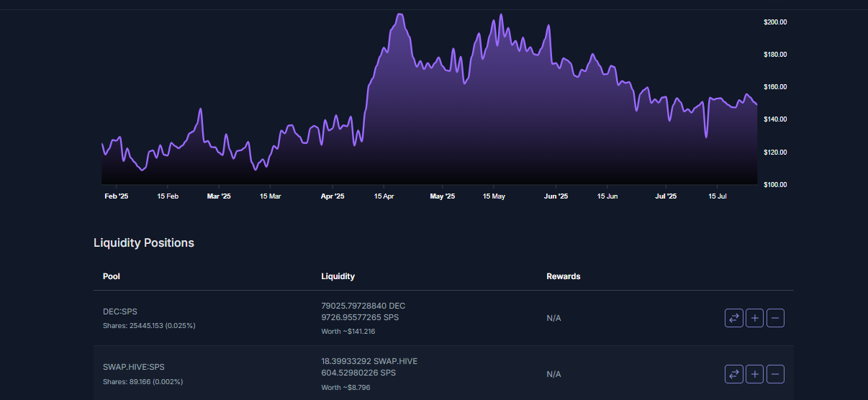This screenshot has width=868, height=400.
Task: Click the $120.00 axis label
Action: 775,153
